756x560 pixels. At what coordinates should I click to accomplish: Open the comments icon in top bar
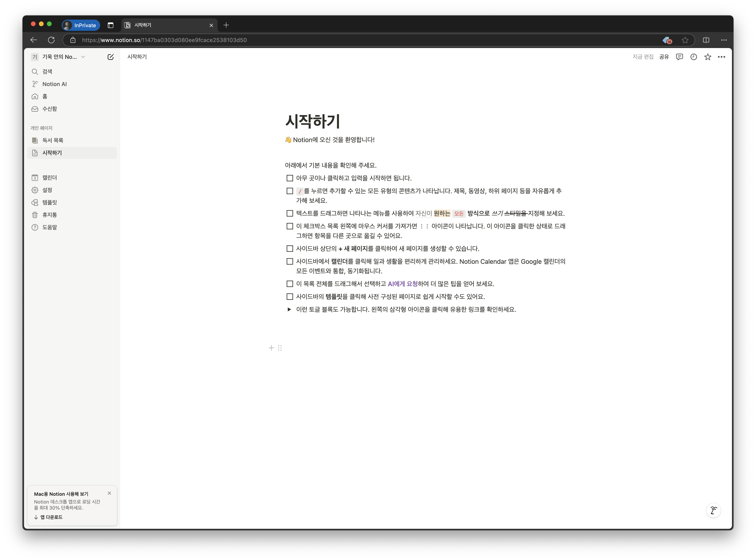(x=679, y=57)
